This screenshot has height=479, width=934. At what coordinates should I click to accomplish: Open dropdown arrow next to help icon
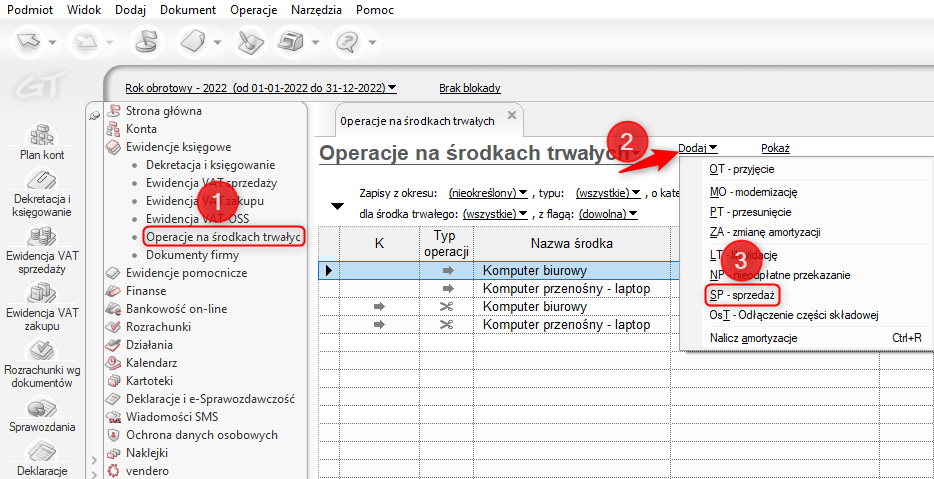(x=372, y=43)
